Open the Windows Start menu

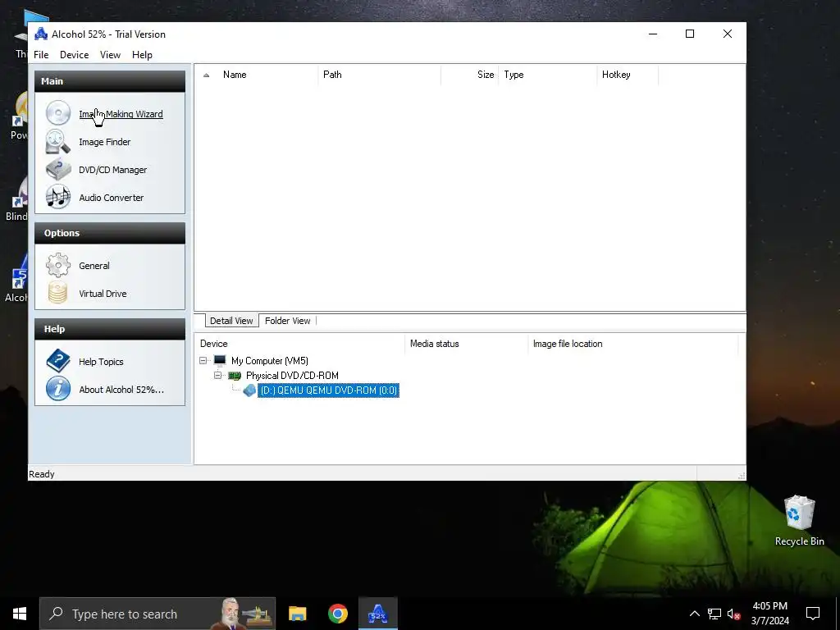(20, 614)
